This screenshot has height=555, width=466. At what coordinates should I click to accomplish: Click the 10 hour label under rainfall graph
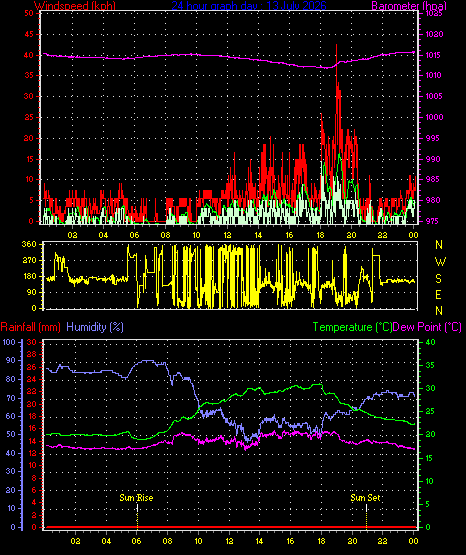click(199, 541)
